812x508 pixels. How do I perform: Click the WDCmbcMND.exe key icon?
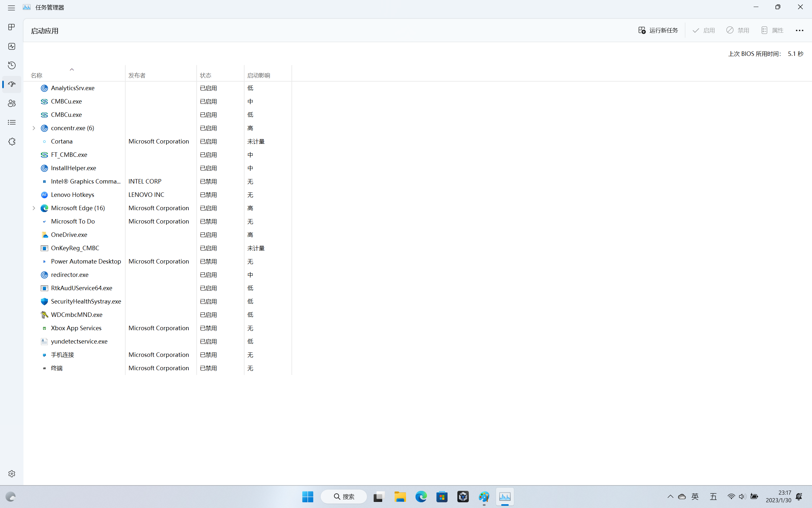(x=44, y=314)
